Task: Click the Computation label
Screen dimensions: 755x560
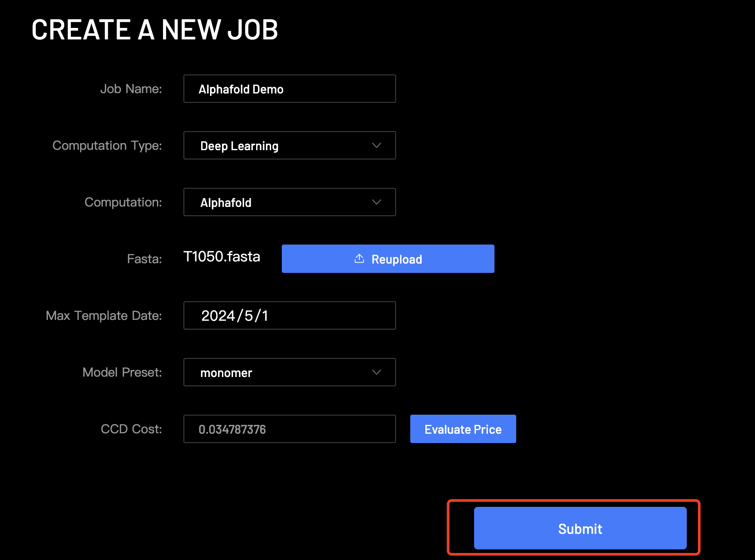Action: (123, 202)
